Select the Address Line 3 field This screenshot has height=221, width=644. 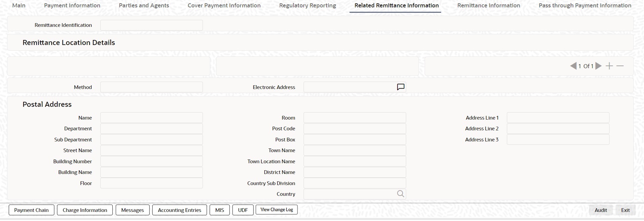tap(558, 139)
